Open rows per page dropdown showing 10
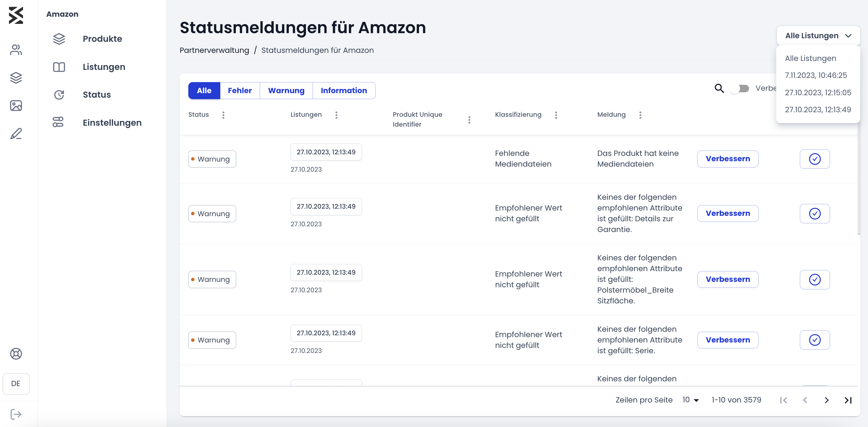868x427 pixels. pyautogui.click(x=690, y=400)
